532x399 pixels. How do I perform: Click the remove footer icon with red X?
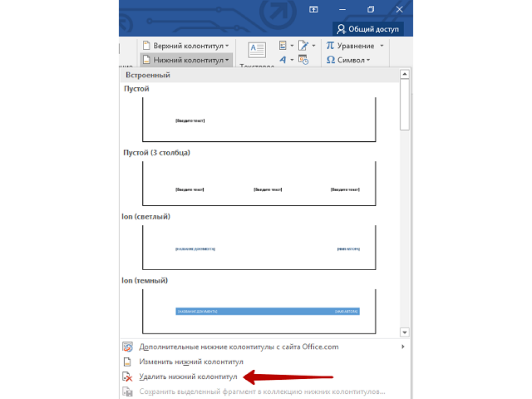click(127, 377)
